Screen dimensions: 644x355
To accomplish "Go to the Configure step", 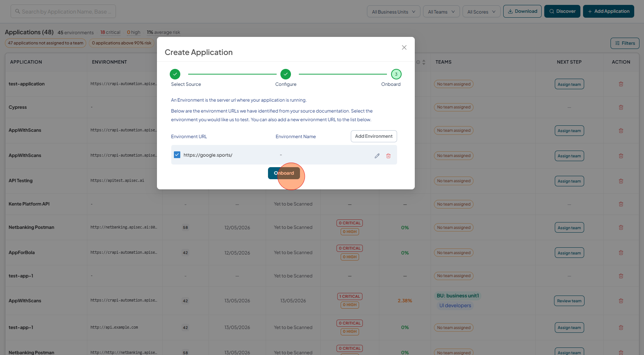I will point(286,74).
